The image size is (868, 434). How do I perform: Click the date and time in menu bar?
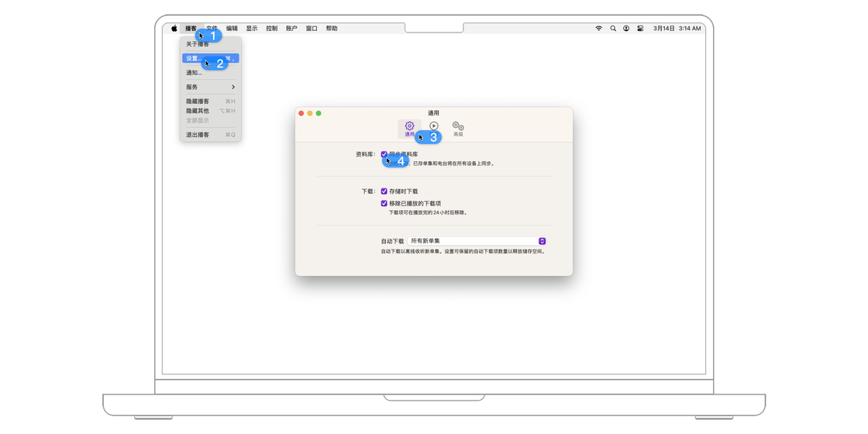click(677, 29)
